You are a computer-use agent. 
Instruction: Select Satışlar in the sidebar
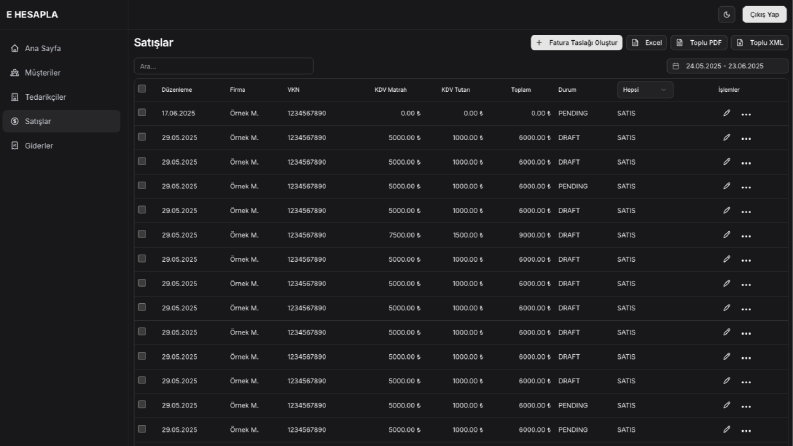61,121
